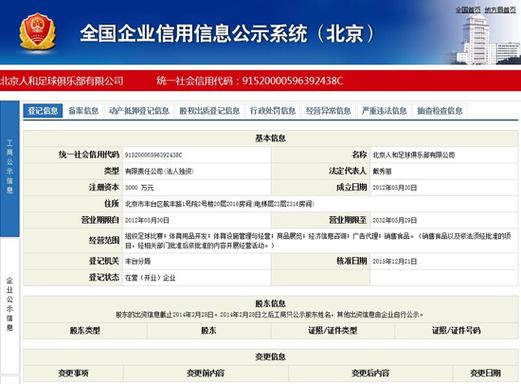This screenshot has width=521, height=384.
Task: Switch to the 备案信息 tab
Action: (x=83, y=111)
